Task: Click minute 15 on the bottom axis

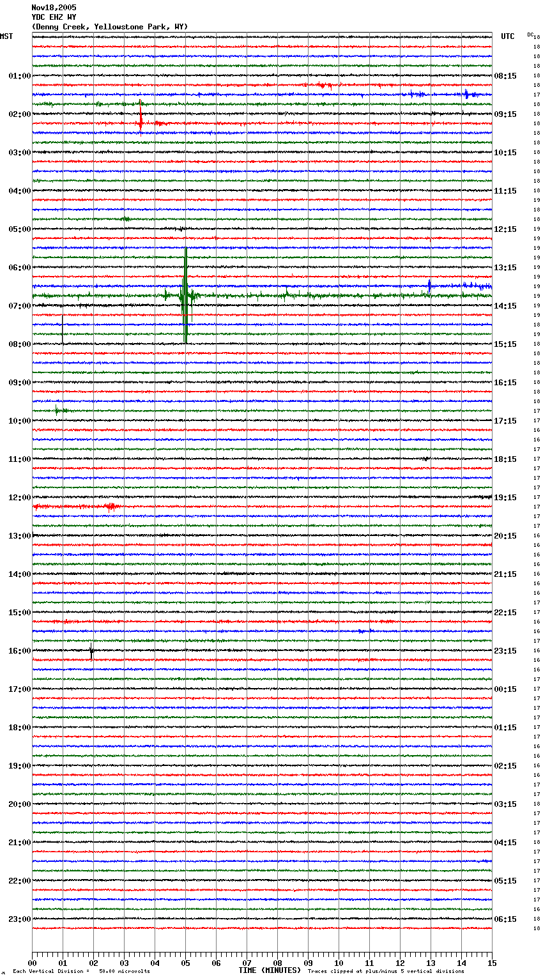Action: click(x=492, y=963)
